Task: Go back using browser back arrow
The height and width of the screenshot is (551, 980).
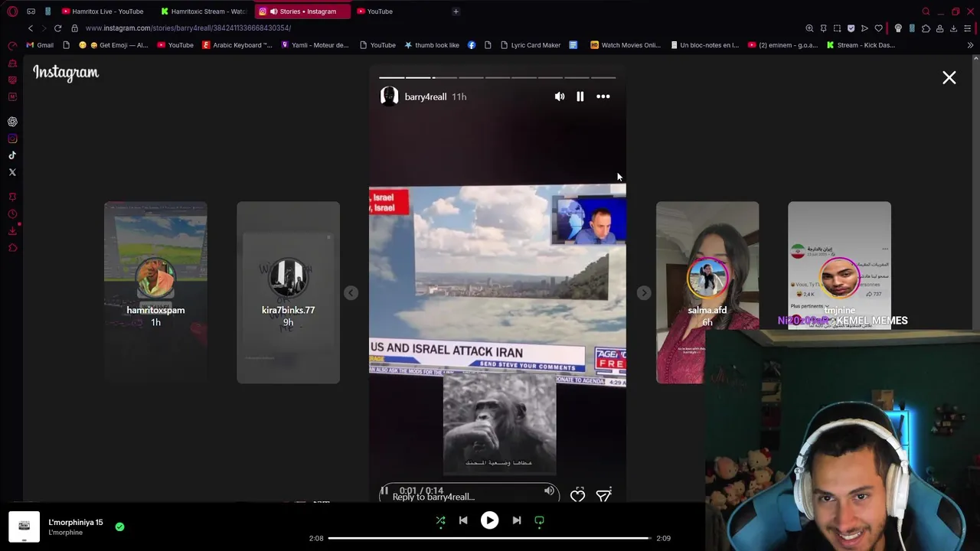Action: click(x=31, y=28)
